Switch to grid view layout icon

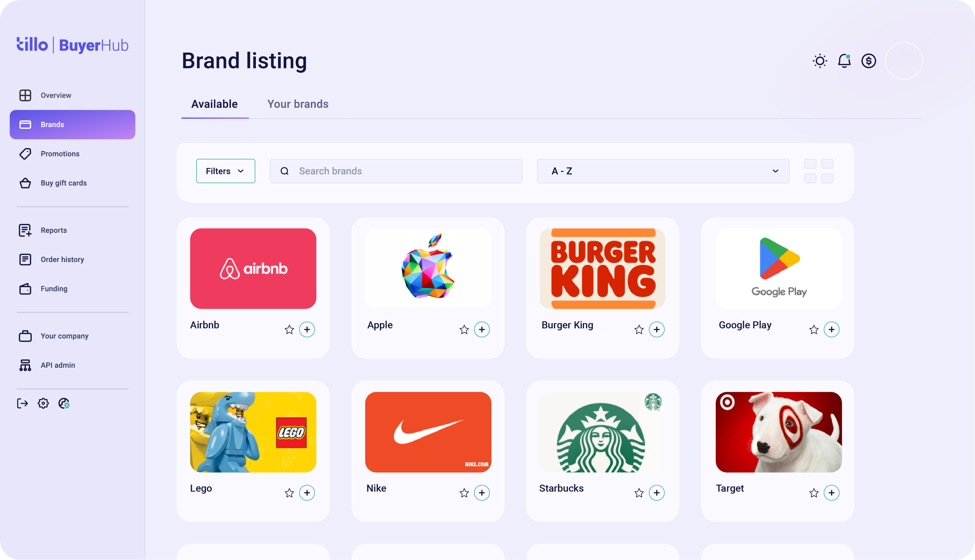click(819, 171)
